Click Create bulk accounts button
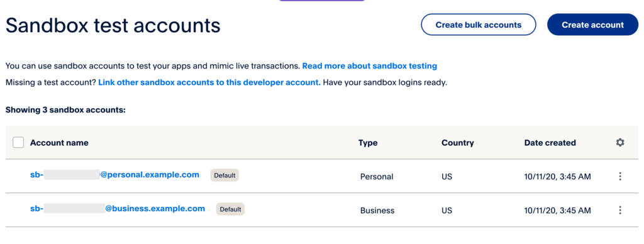This screenshot has width=644, height=244. (479, 25)
